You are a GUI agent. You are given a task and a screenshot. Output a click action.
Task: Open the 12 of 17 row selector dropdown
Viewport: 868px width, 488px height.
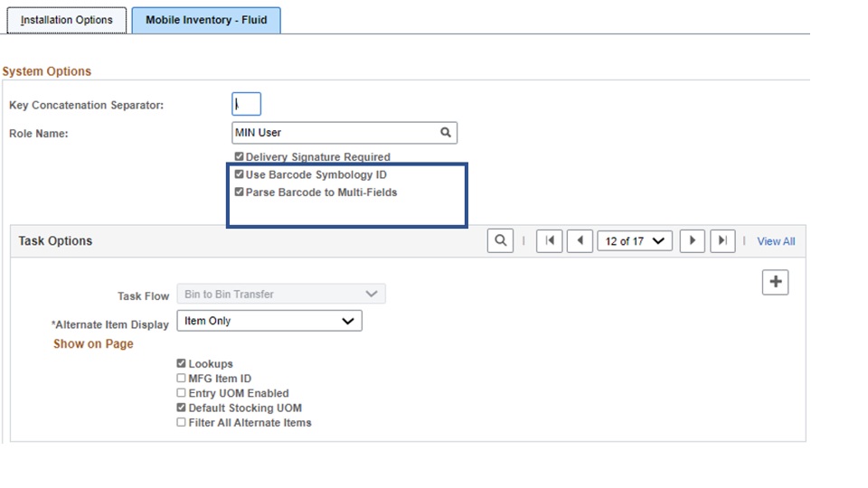tap(635, 241)
